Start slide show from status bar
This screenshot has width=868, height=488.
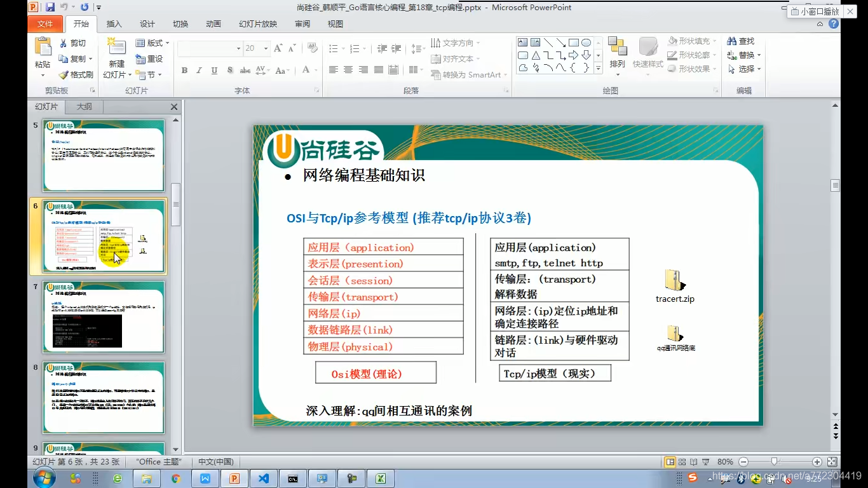pos(705,462)
